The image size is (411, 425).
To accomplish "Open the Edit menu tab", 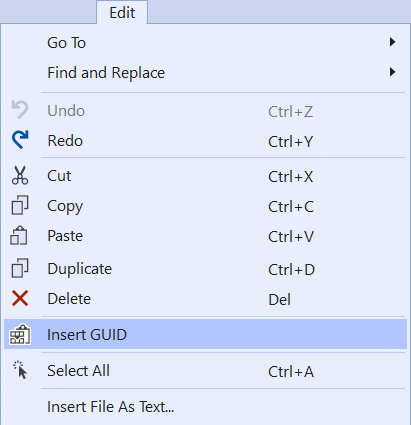I will coord(122,13).
